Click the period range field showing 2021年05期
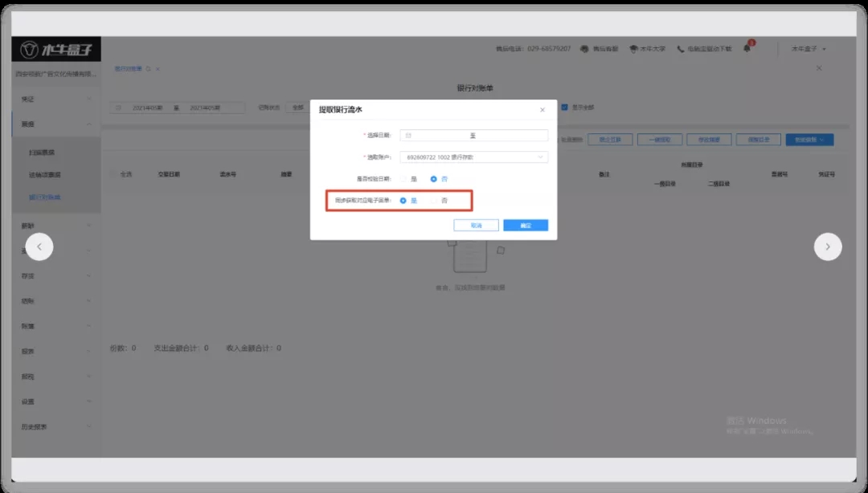This screenshot has height=493, width=868. [177, 108]
